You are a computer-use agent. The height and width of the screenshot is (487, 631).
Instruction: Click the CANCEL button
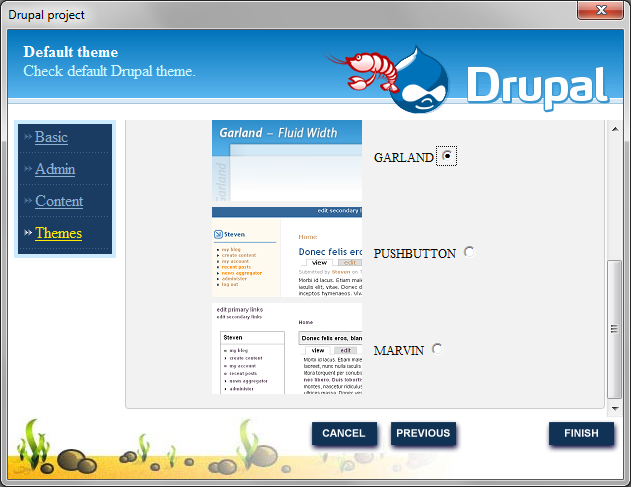point(344,433)
